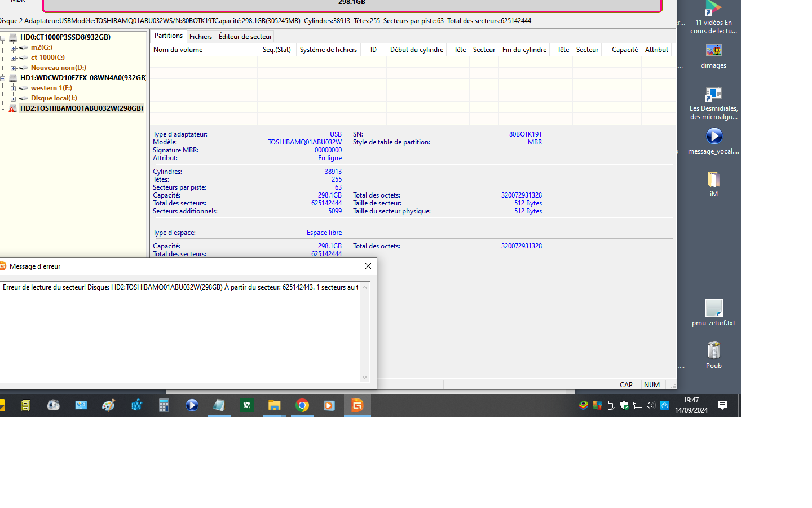Open Les Desmidiales desktop shortcut

tap(714, 103)
